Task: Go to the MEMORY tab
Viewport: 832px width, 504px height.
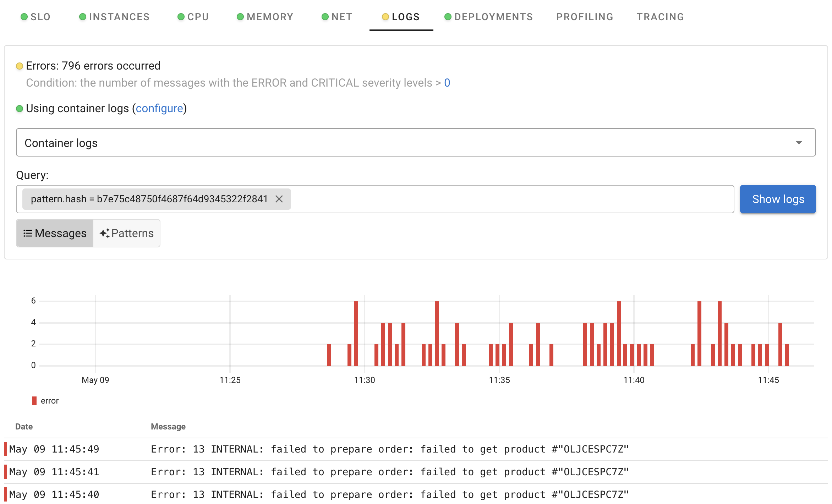Action: [x=265, y=17]
